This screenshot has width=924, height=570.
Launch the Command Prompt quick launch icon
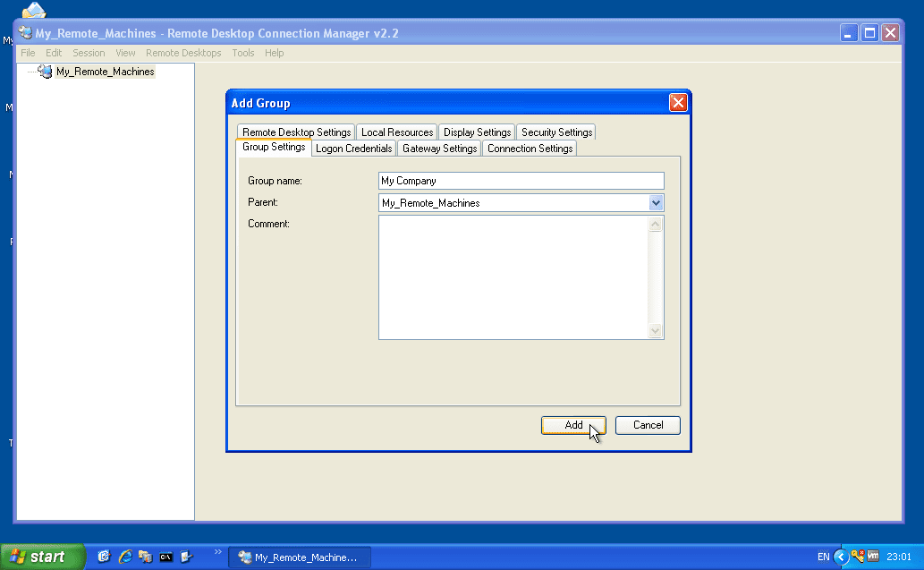point(165,556)
